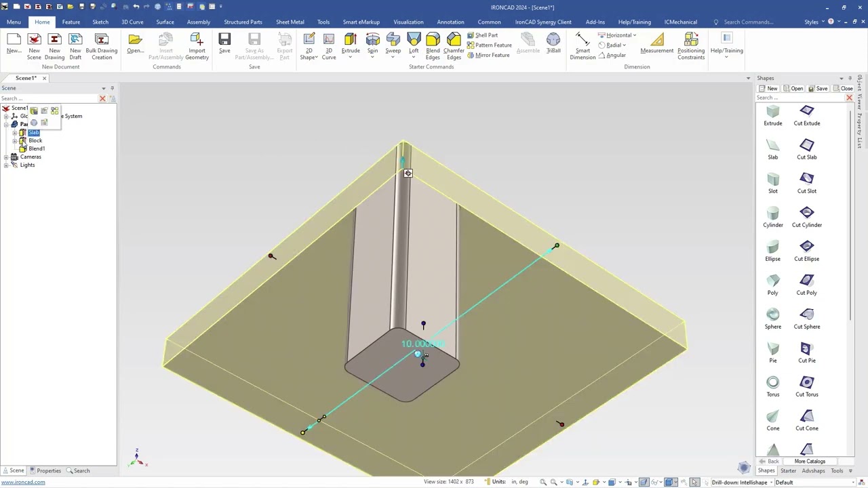Open the www.ironcad.com link
868x488 pixels.
(x=24, y=483)
